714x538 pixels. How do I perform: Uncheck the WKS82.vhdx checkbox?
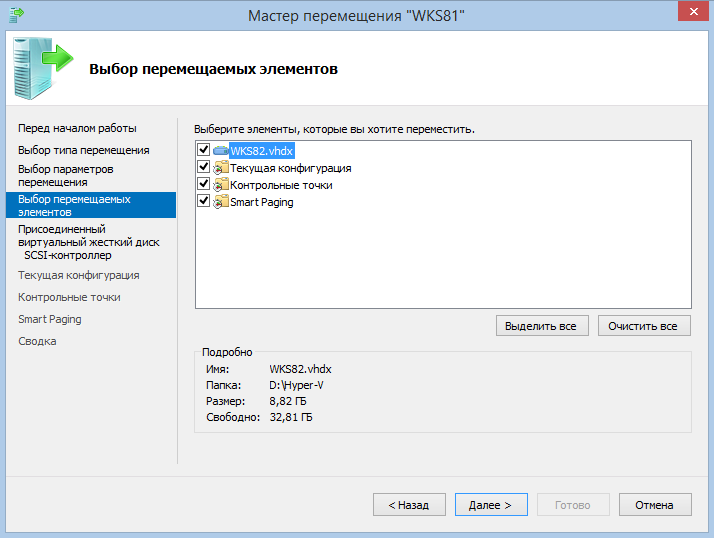pos(204,151)
